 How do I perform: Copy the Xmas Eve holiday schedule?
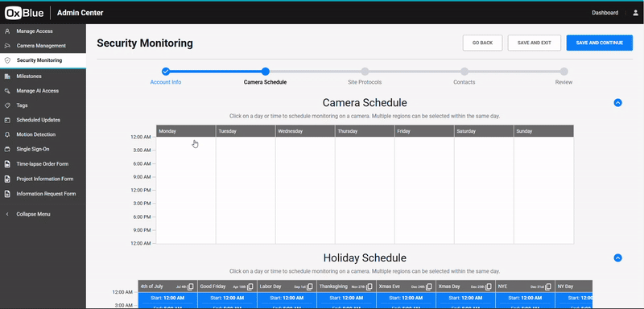click(429, 286)
